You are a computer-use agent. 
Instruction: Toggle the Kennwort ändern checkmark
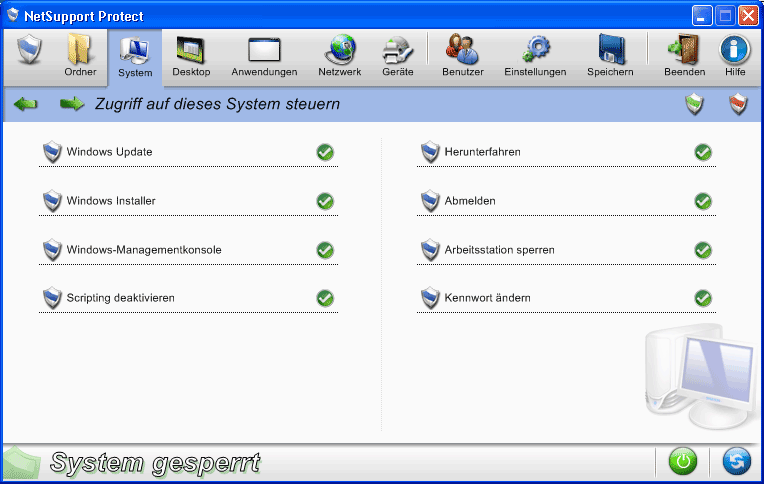pos(703,298)
